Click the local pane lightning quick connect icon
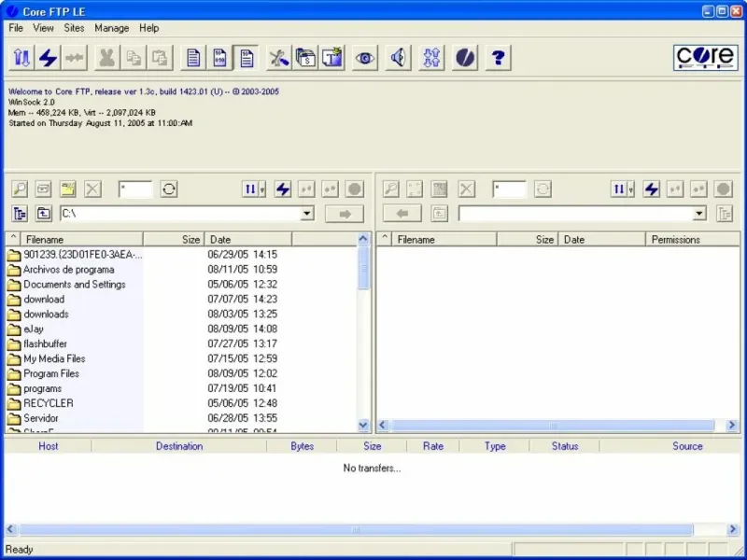Viewport: 747px width, 560px height. point(283,189)
